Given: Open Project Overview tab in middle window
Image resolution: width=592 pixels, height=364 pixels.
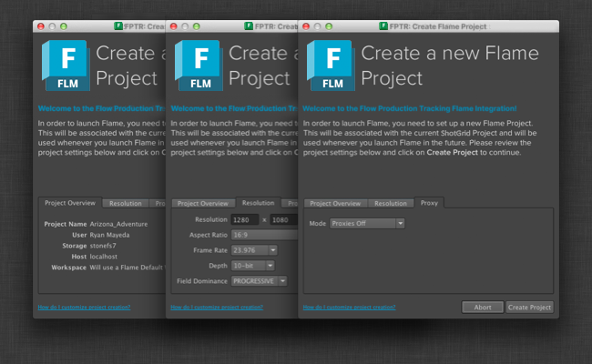Looking at the screenshot, I should point(203,203).
